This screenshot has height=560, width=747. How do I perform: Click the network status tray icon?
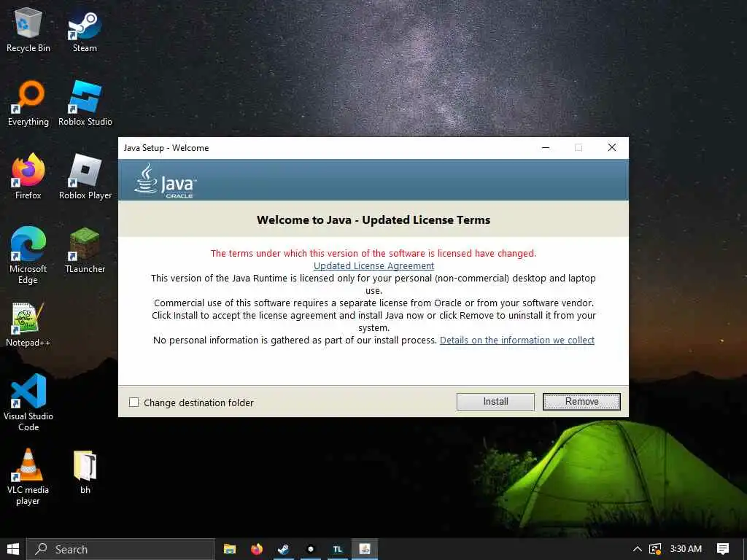pyautogui.click(x=656, y=549)
